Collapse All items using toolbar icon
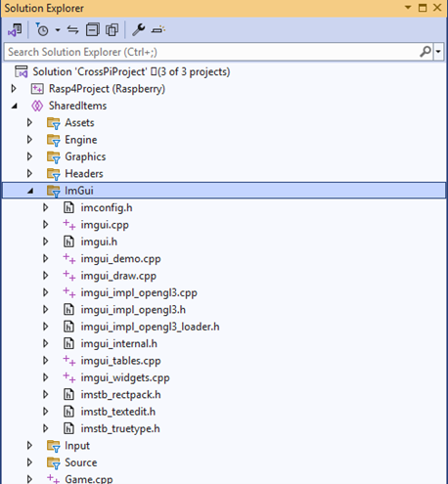 pos(93,30)
